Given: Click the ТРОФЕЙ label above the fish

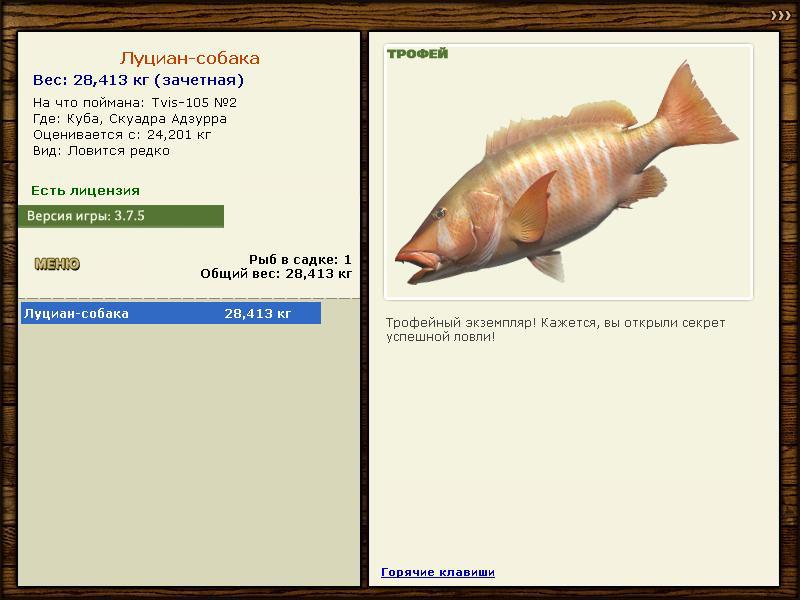Looking at the screenshot, I should tap(417, 54).
